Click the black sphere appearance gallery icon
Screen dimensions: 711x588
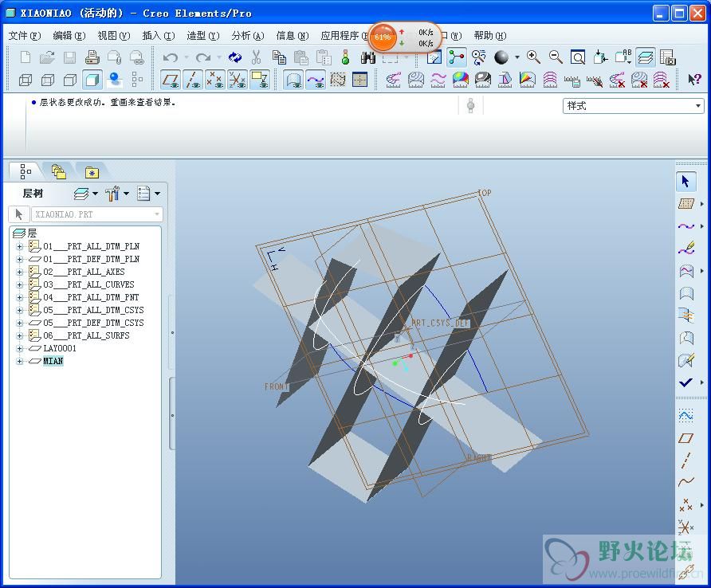click(501, 57)
